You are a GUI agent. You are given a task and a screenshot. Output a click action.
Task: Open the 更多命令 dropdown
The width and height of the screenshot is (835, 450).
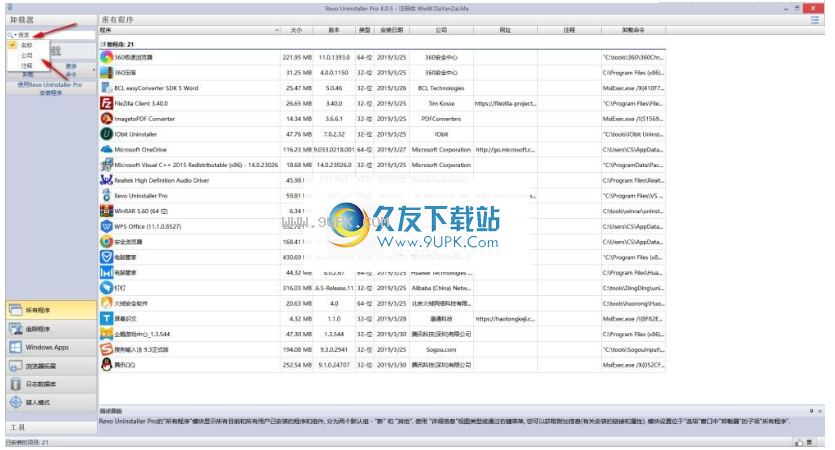[x=71, y=70]
